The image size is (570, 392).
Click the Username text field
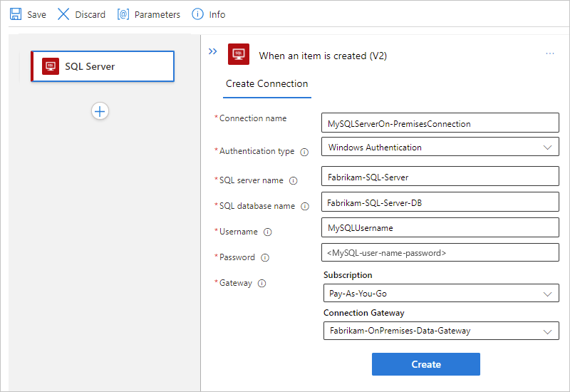440,228
